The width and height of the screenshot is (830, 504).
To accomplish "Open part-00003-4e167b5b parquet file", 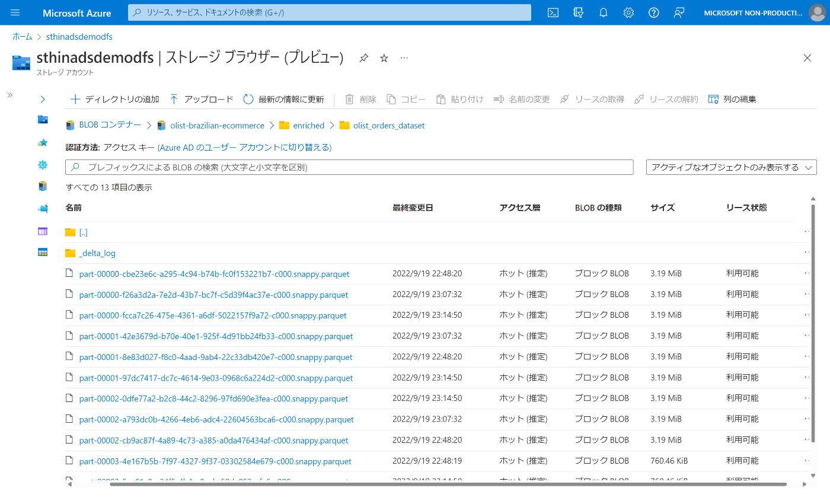I will pos(215,461).
